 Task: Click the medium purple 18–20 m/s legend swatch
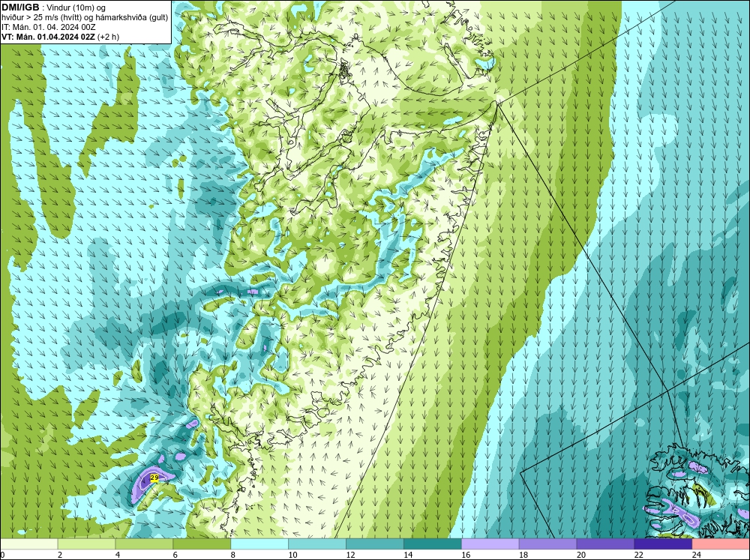(547, 544)
